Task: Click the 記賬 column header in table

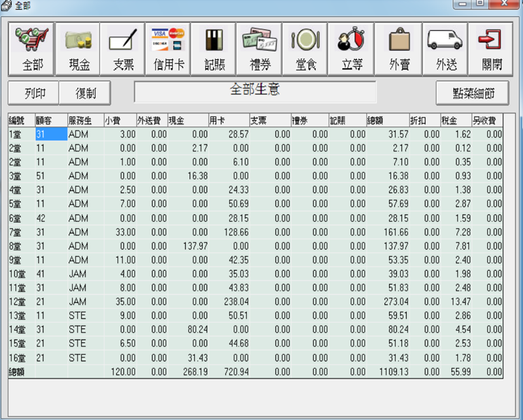Action: coord(348,120)
